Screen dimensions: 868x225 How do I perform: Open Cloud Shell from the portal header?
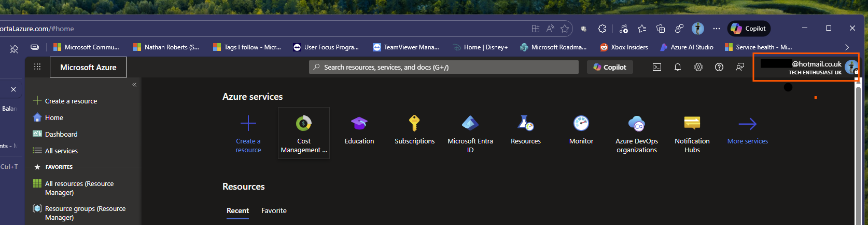(657, 67)
